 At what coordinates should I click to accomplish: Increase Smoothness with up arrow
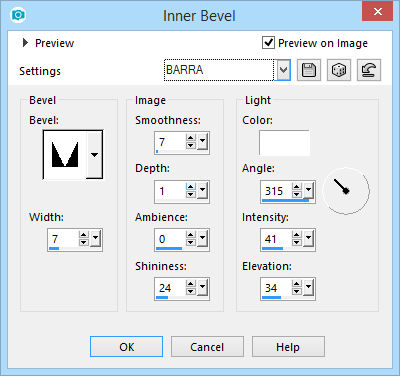191,138
